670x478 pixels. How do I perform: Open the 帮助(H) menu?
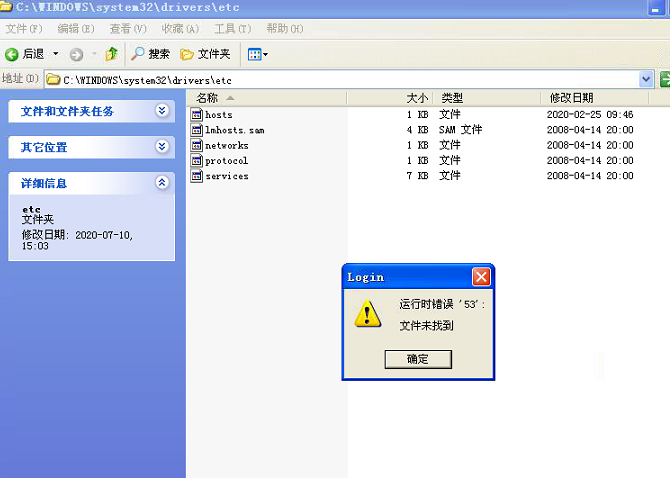(x=285, y=29)
